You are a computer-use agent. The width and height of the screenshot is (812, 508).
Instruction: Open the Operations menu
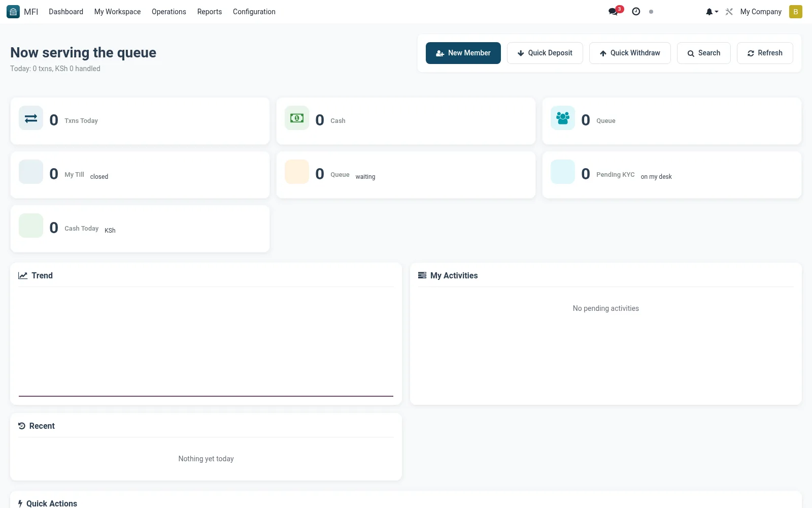169,12
